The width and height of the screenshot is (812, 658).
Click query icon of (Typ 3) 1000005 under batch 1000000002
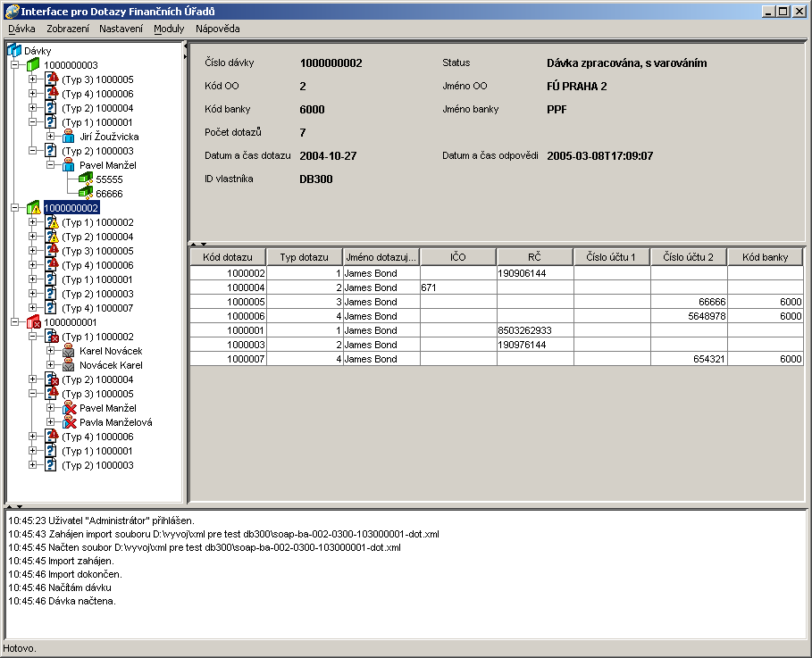[x=51, y=251]
